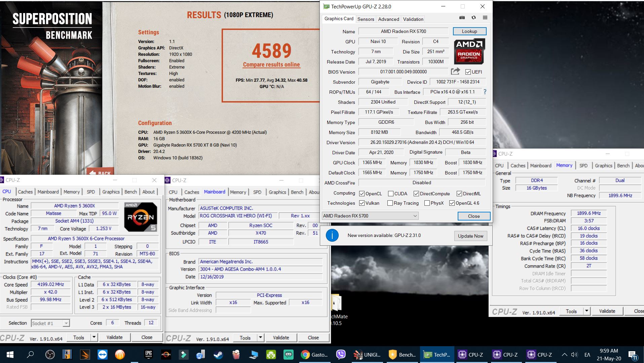Show hidden system tray icons chevron
Image resolution: width=644 pixels, height=363 pixels.
point(564,355)
